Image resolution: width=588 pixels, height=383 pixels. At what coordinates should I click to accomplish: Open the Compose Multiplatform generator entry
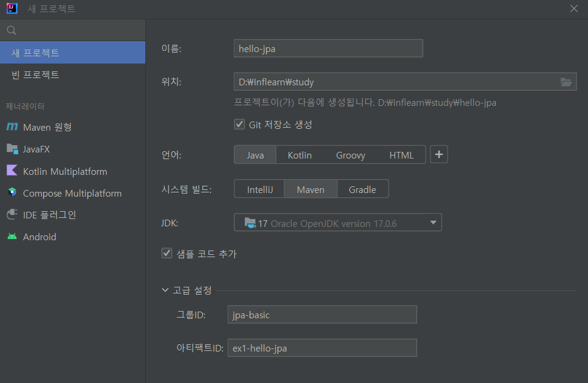click(x=73, y=192)
